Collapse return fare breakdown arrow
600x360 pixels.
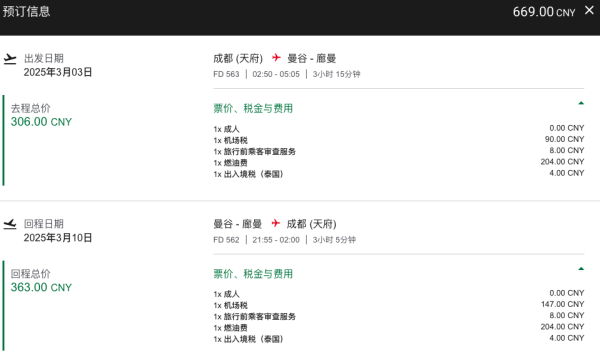pyautogui.click(x=581, y=269)
